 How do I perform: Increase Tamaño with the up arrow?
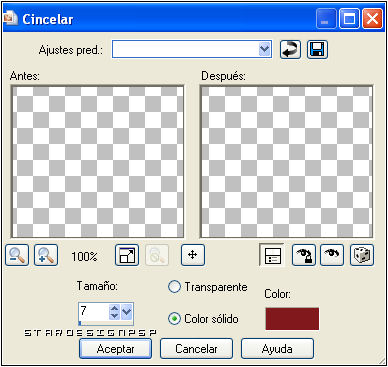[x=114, y=309]
